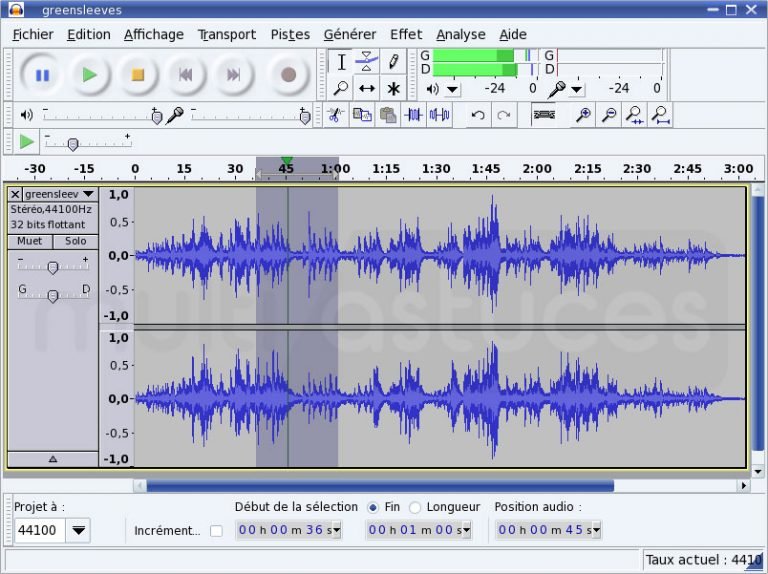This screenshot has height=574, width=768.
Task: Open the Générer menu
Action: pos(350,34)
